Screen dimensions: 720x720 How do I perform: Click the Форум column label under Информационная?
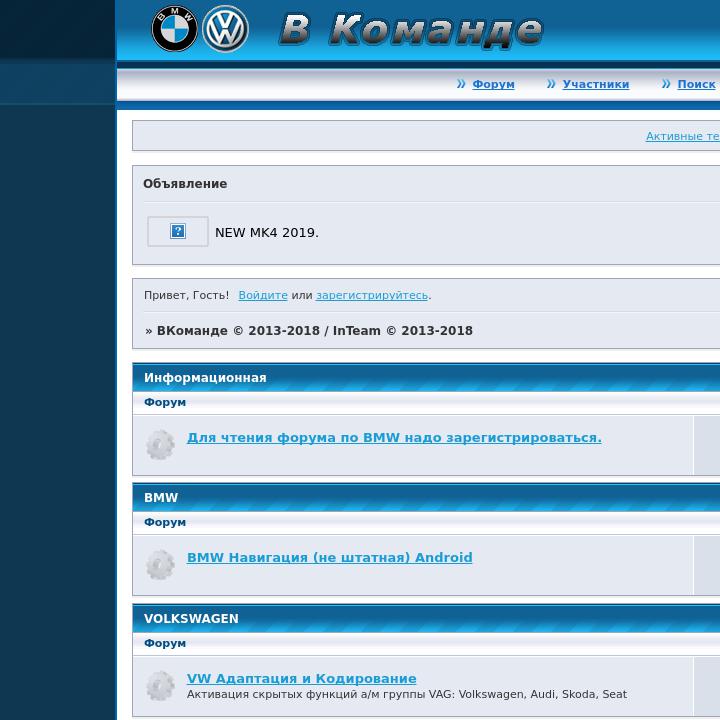coord(165,402)
